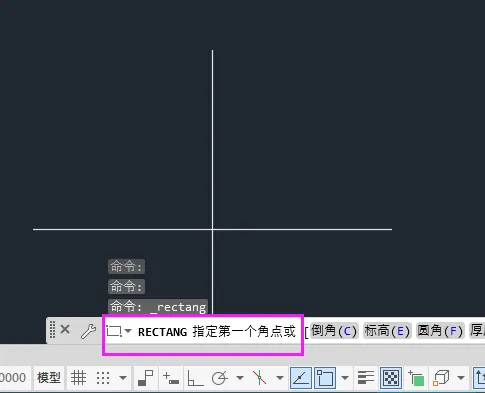Image resolution: width=485 pixels, height=393 pixels.
Task: Toggle polar tracking icon
Action: point(219,378)
